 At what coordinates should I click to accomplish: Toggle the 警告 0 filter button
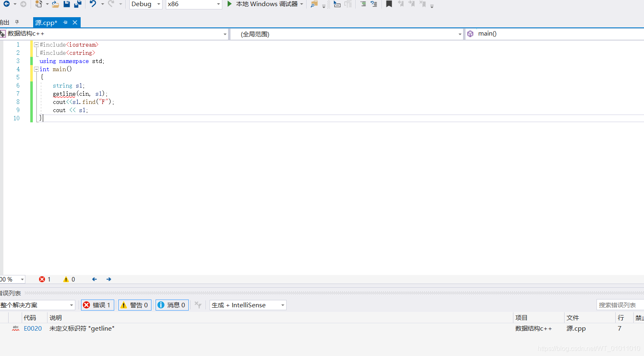135,305
